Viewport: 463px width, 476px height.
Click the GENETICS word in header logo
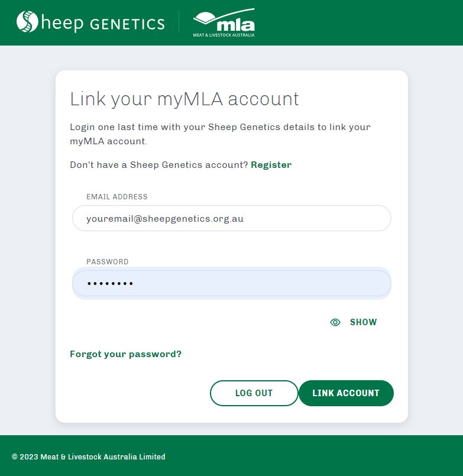coord(128,24)
